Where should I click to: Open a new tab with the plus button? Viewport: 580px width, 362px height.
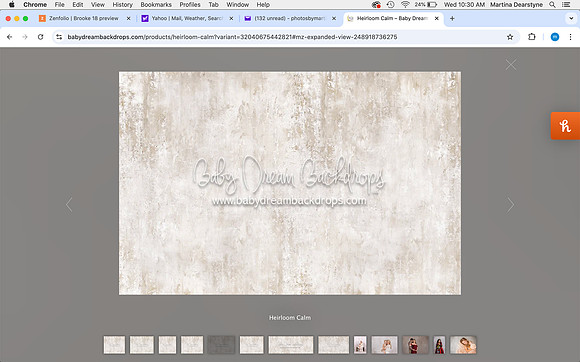(x=452, y=18)
